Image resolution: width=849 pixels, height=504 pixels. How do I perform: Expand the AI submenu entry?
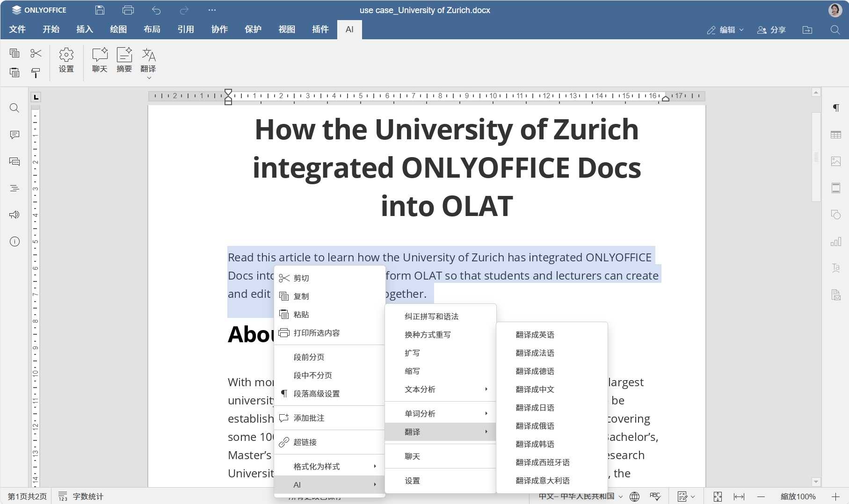tap(329, 484)
